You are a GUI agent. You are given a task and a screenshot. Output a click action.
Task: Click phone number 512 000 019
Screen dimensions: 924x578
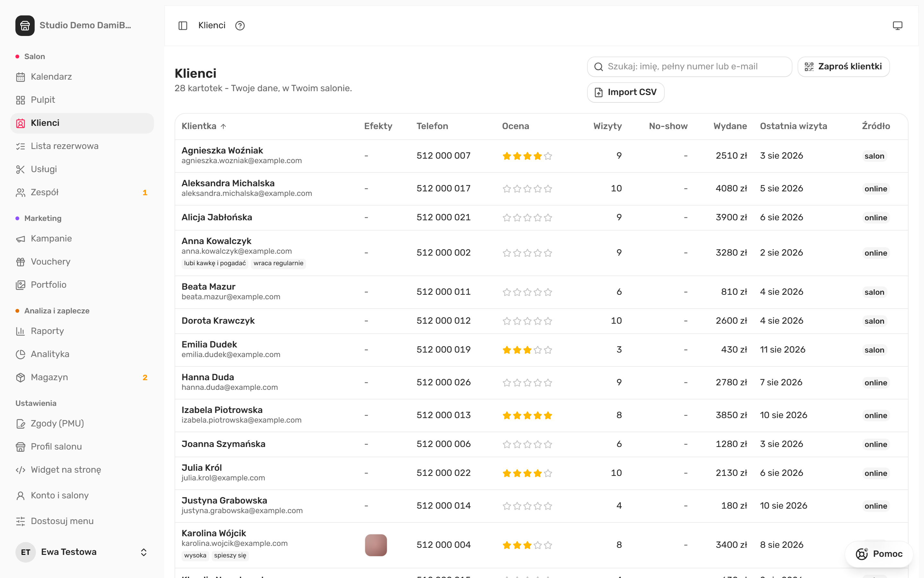pyautogui.click(x=443, y=349)
